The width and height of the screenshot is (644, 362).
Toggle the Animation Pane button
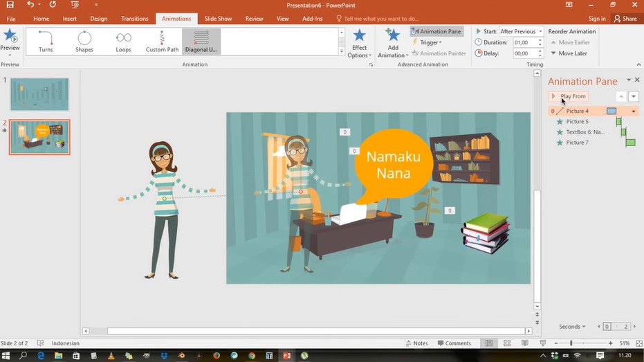[x=436, y=31]
